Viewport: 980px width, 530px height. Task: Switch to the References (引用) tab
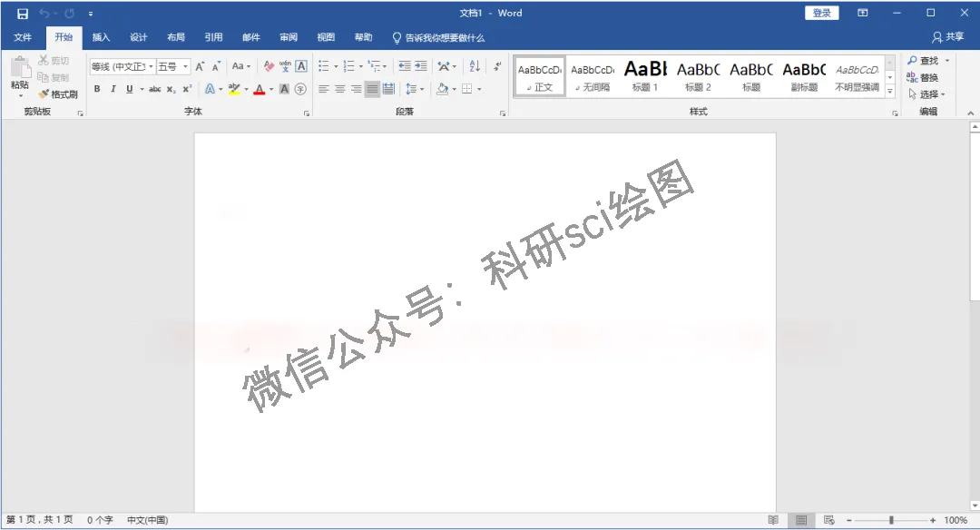pos(214,37)
